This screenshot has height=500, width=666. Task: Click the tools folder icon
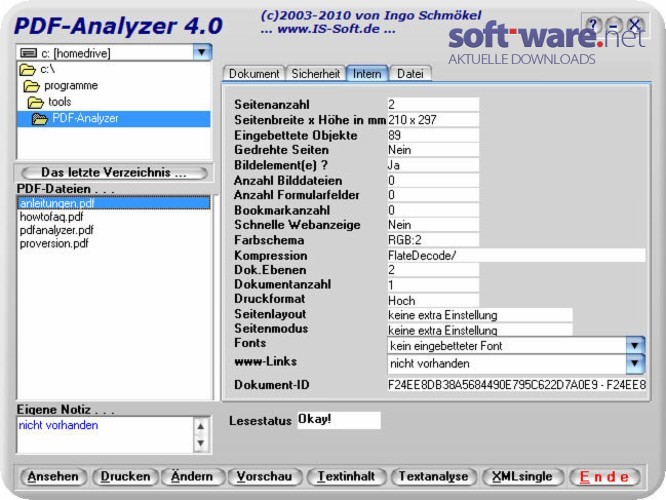point(36,102)
